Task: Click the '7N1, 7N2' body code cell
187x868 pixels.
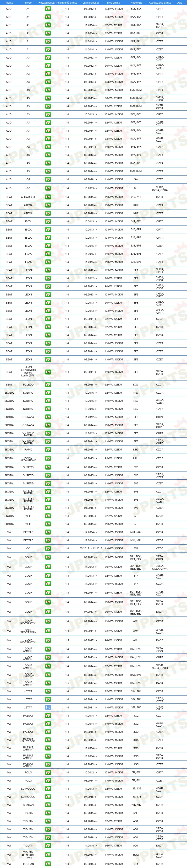Action: (x=136, y=805)
